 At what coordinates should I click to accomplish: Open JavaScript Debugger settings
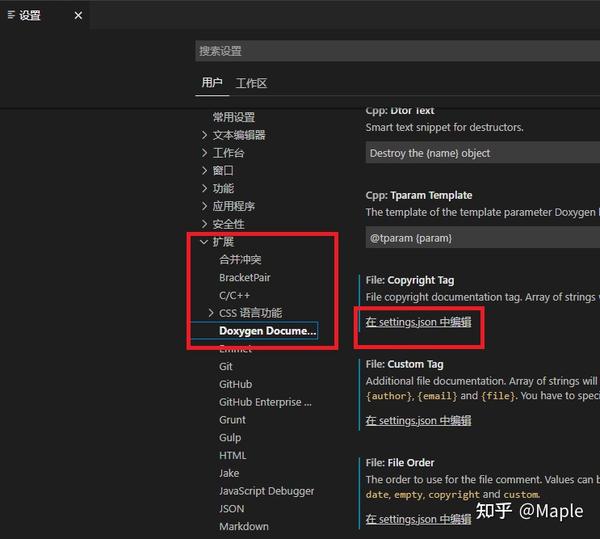pyautogui.click(x=267, y=491)
